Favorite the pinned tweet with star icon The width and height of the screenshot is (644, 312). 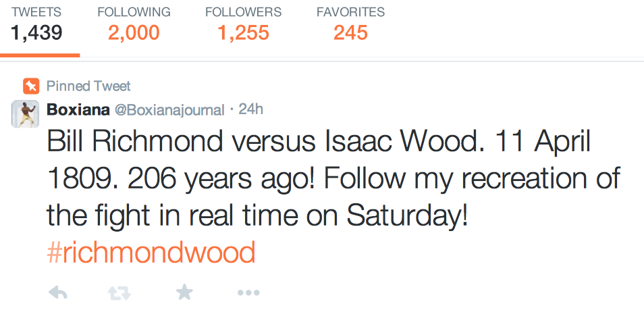tap(184, 292)
